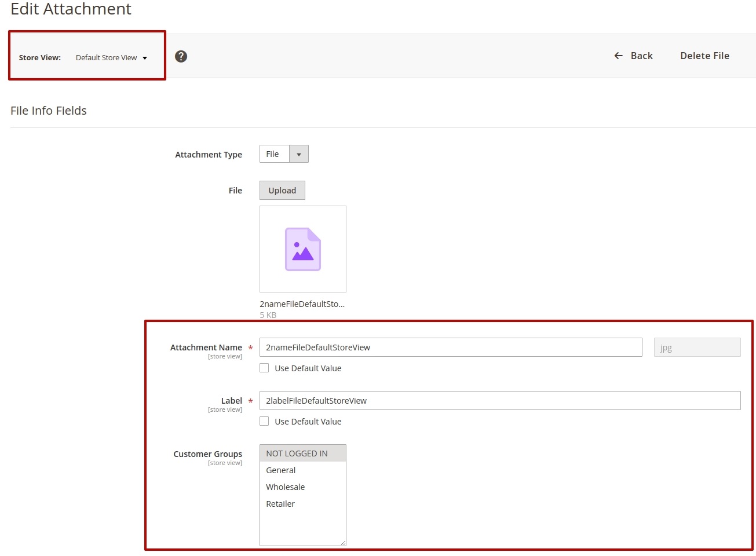
Task: Click the purple image file preview icon
Action: (302, 249)
